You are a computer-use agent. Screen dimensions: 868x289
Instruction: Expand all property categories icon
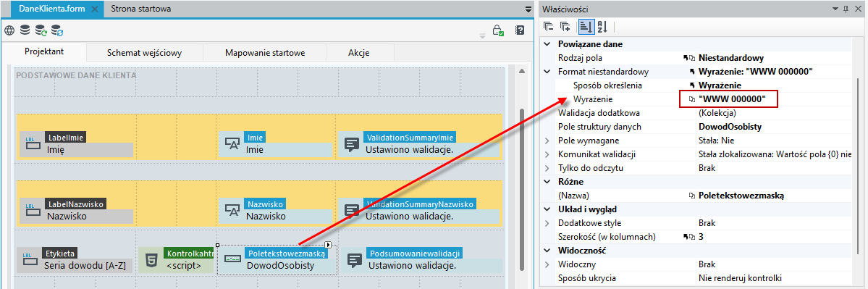[565, 26]
